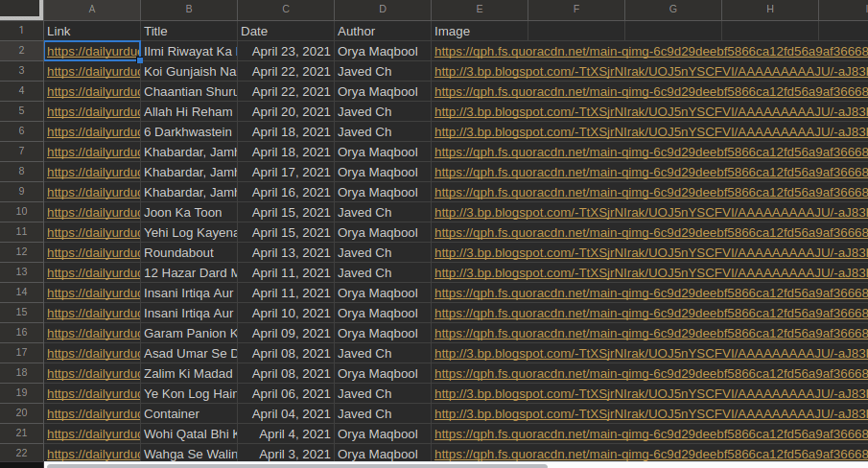Click the select-all corner box
The image size is (868, 468).
click(21, 10)
